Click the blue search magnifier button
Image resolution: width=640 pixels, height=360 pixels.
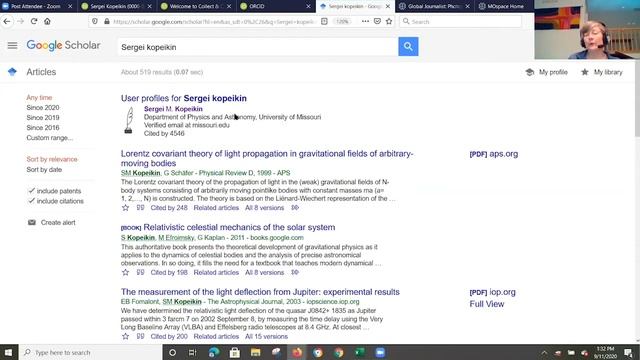point(408,47)
